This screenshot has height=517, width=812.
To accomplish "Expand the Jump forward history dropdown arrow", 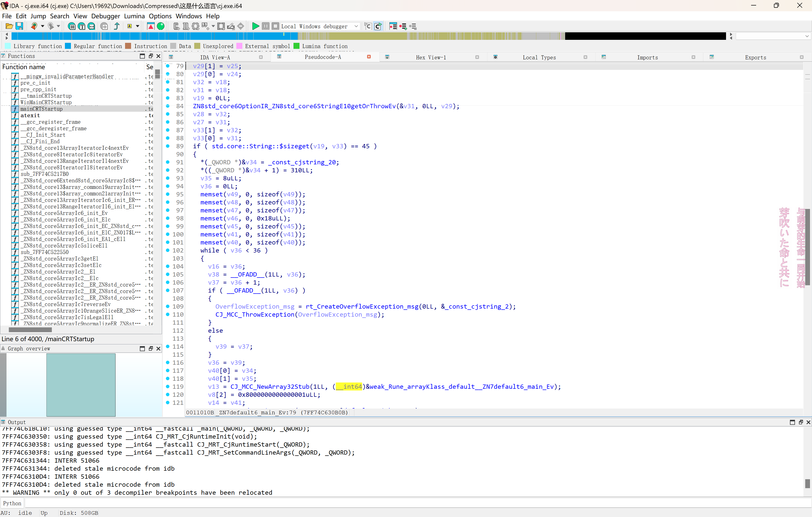I will pyautogui.click(x=58, y=26).
